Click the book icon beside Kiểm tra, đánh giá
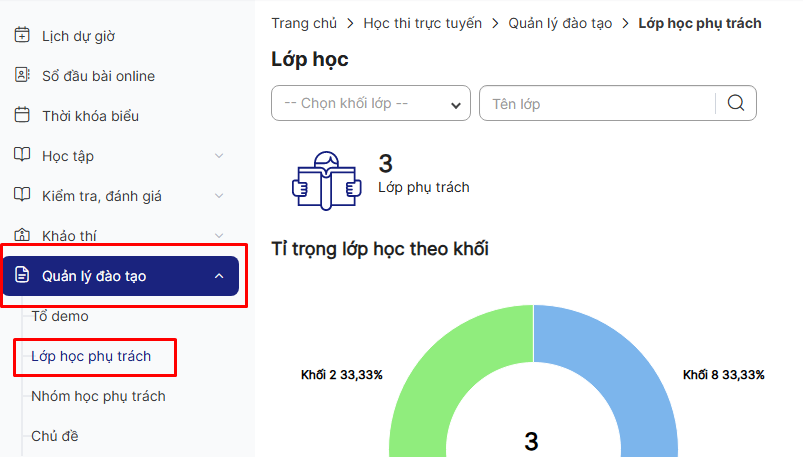Viewport: 803px width, 457px height. pos(22,196)
